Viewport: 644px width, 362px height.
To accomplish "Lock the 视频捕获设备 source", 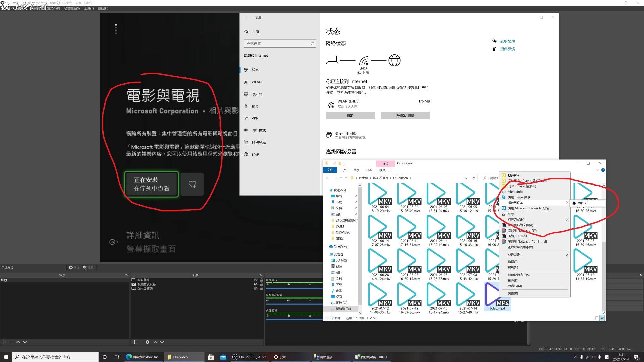I will (x=261, y=284).
